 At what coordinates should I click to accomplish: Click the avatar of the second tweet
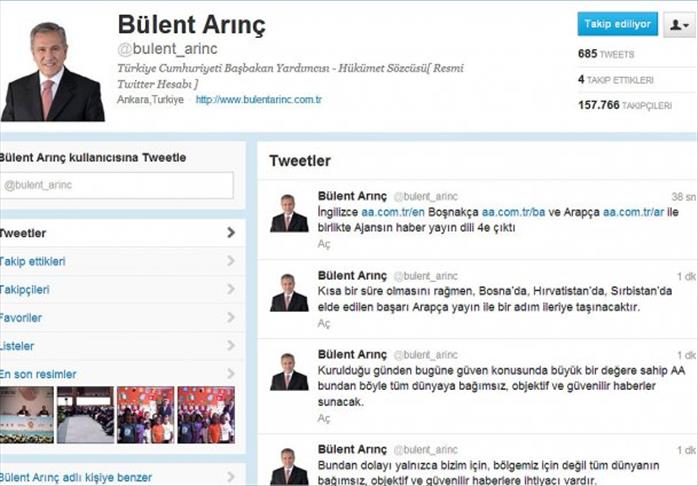point(289,292)
